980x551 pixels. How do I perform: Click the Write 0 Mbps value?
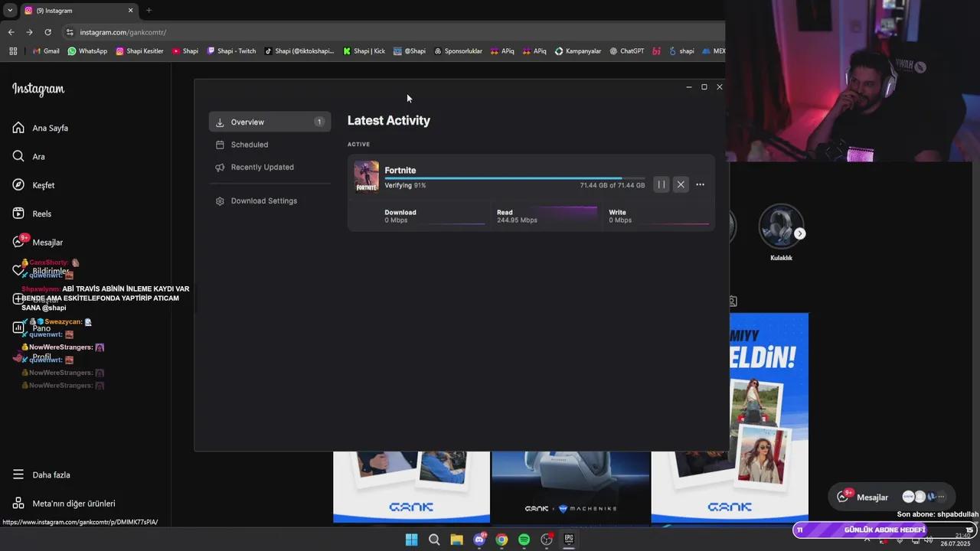(x=620, y=220)
